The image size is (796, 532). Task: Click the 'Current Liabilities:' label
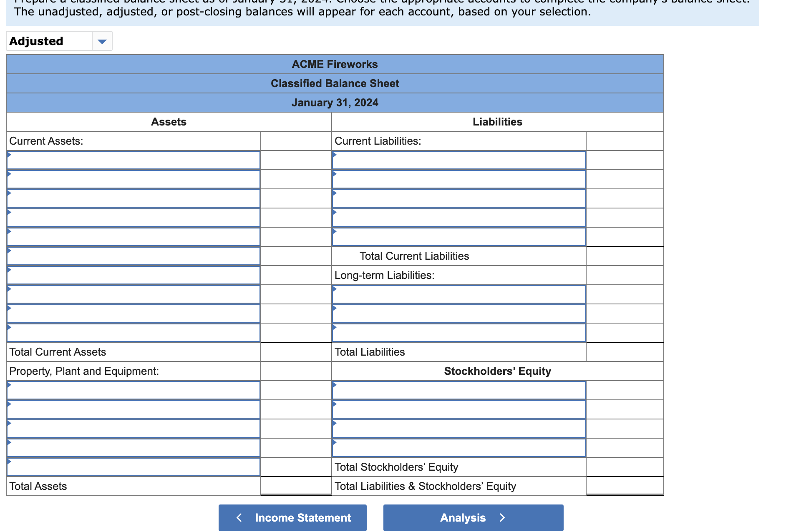tap(378, 141)
